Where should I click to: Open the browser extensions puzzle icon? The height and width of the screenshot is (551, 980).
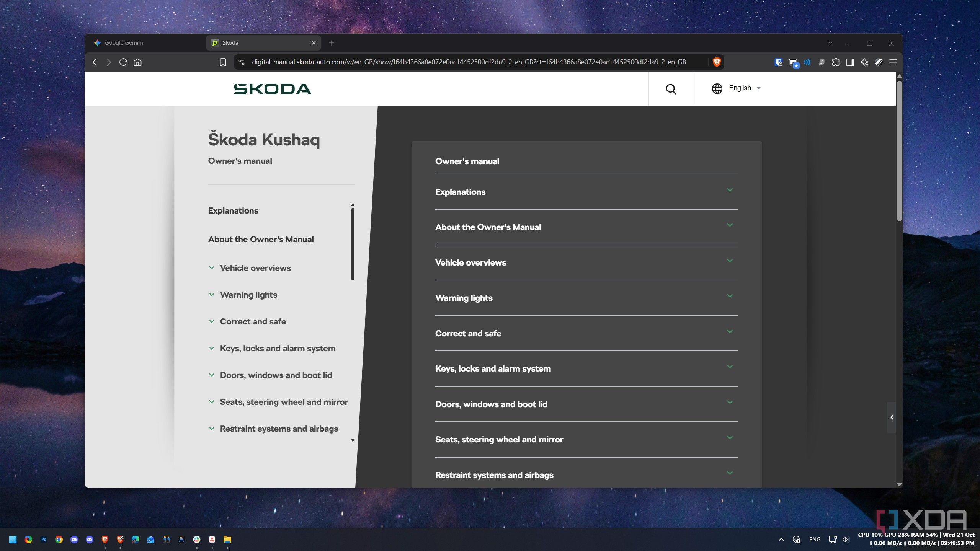tap(836, 62)
